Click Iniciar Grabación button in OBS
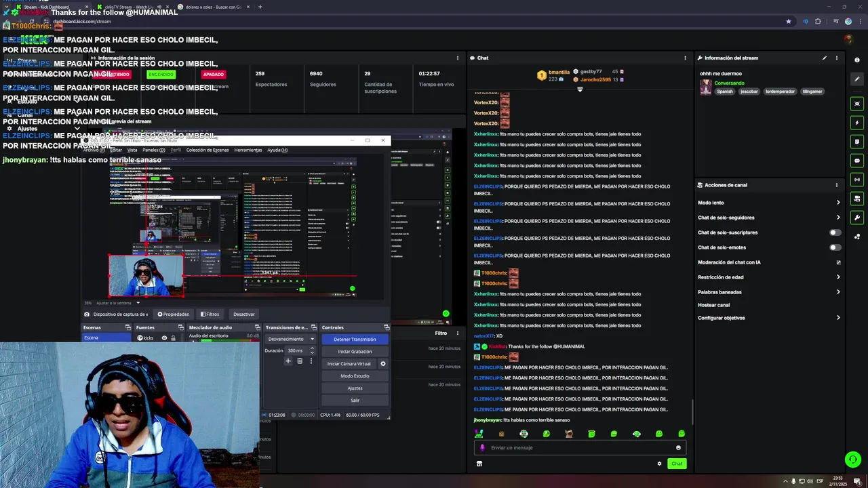This screenshot has width=868, height=488. [x=355, y=352]
